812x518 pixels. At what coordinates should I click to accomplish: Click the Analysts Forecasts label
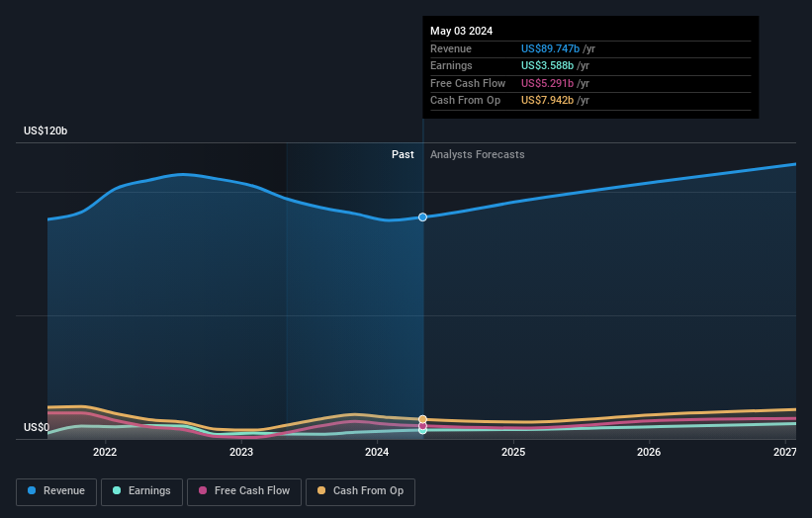point(477,155)
